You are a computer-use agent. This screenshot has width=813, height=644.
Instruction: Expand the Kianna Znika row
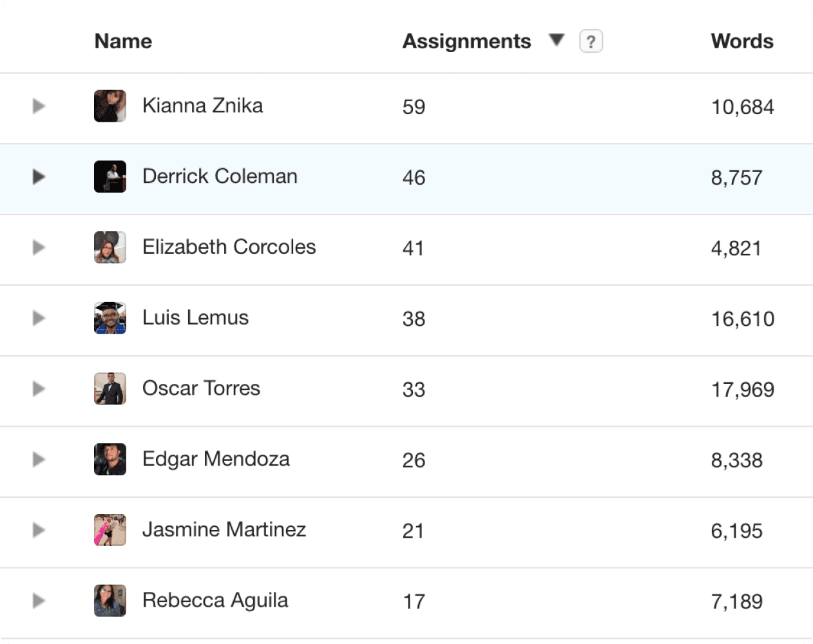pos(39,106)
